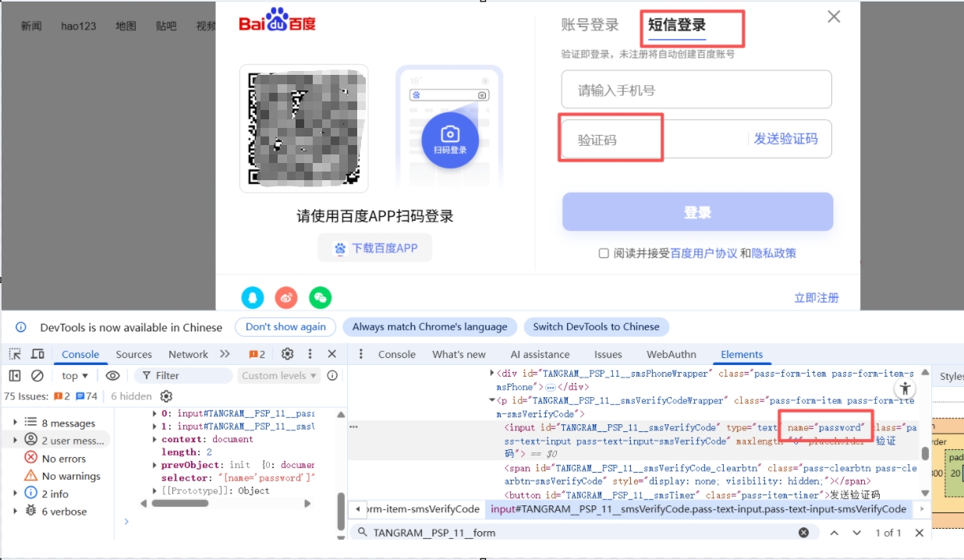Open the Sources tab

(x=134, y=354)
